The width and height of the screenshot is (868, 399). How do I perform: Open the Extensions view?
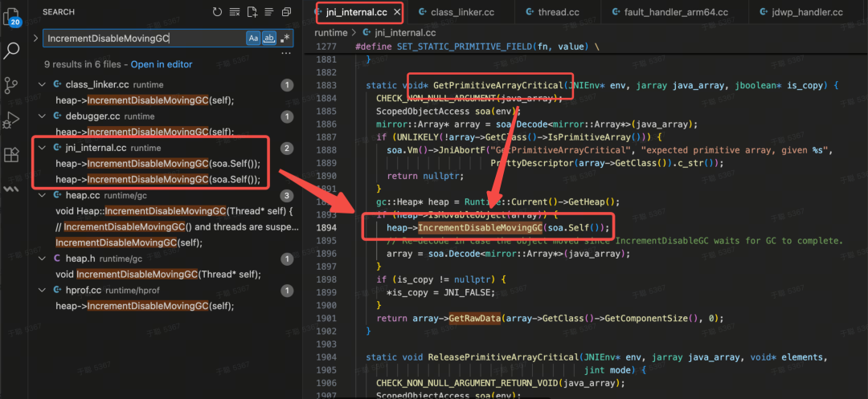[x=12, y=155]
